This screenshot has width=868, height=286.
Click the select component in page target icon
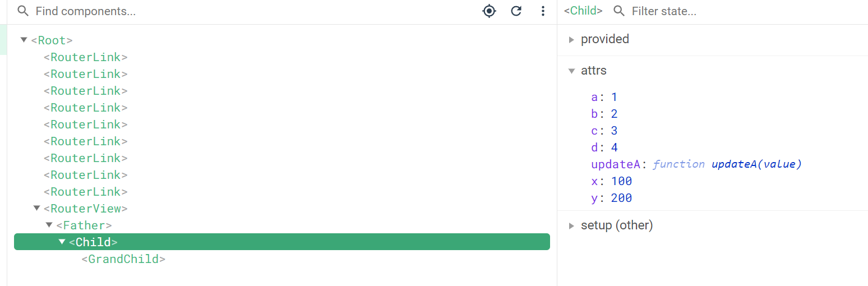[490, 11]
